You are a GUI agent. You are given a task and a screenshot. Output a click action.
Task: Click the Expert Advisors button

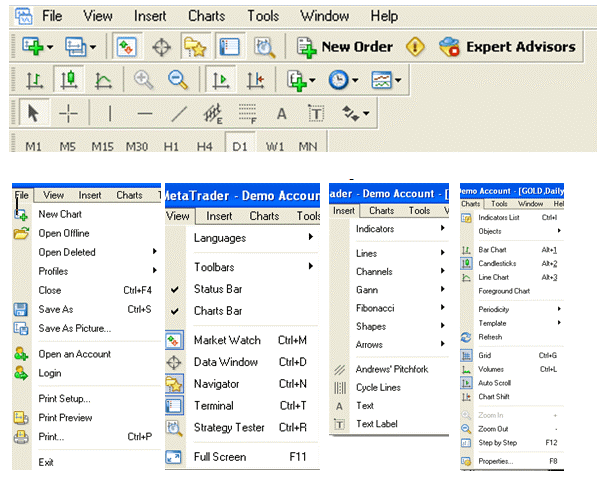click(x=507, y=47)
